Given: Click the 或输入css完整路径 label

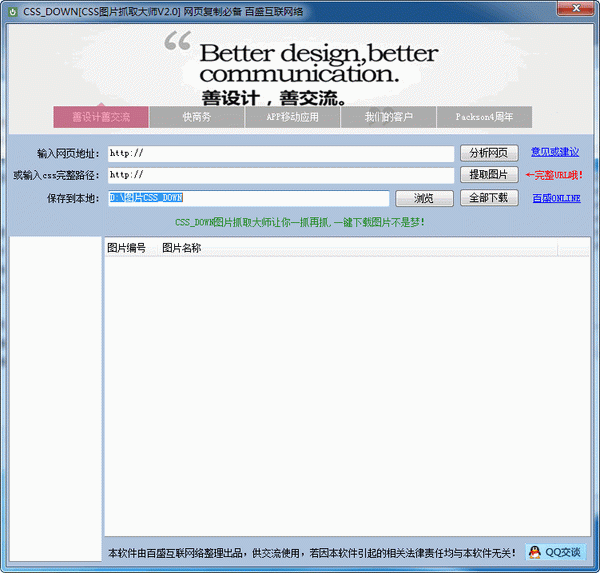Looking at the screenshot, I should 56,176.
